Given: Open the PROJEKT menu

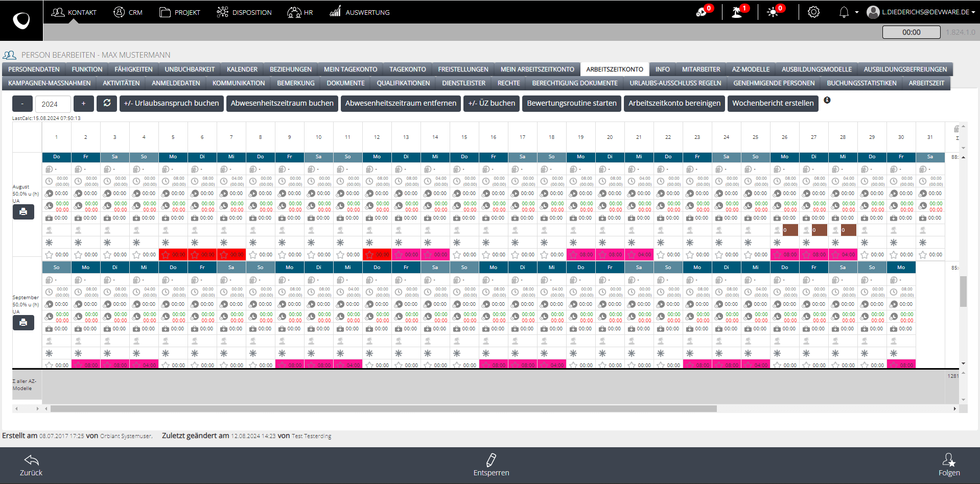Looking at the screenshot, I should 180,12.
